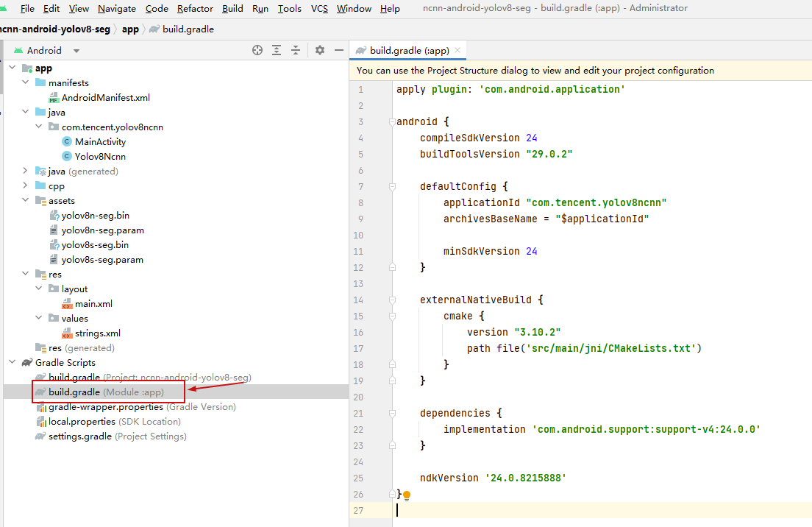Click the yellow intention lightbulb icon
Image resolution: width=812 pixels, height=527 pixels.
(x=407, y=495)
